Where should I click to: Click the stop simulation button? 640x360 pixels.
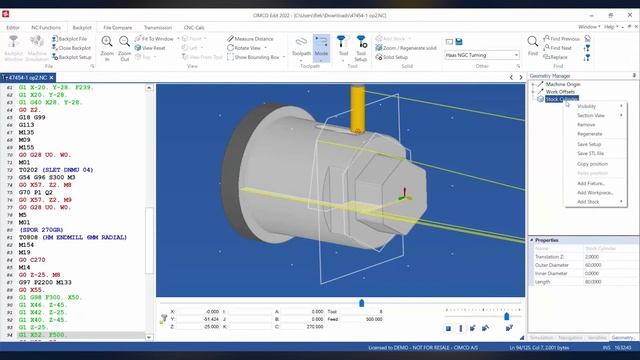click(x=448, y=328)
